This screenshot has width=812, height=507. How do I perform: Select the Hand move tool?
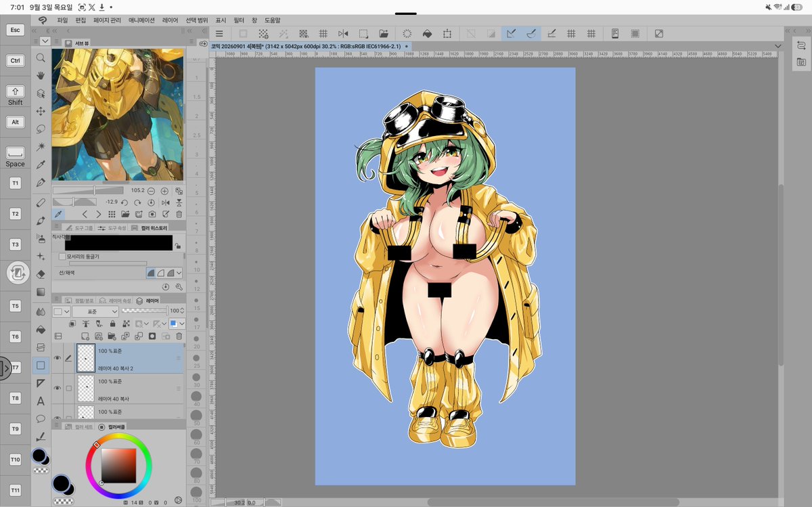tap(41, 76)
